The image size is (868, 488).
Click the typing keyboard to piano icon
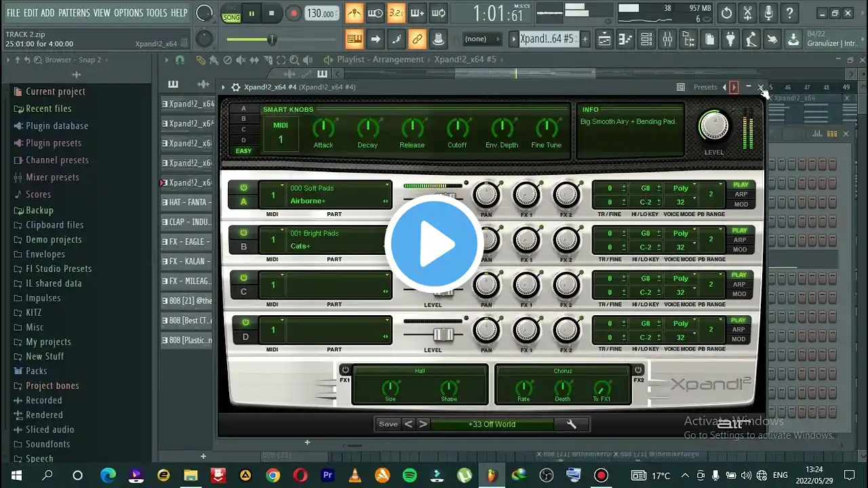[354, 39]
